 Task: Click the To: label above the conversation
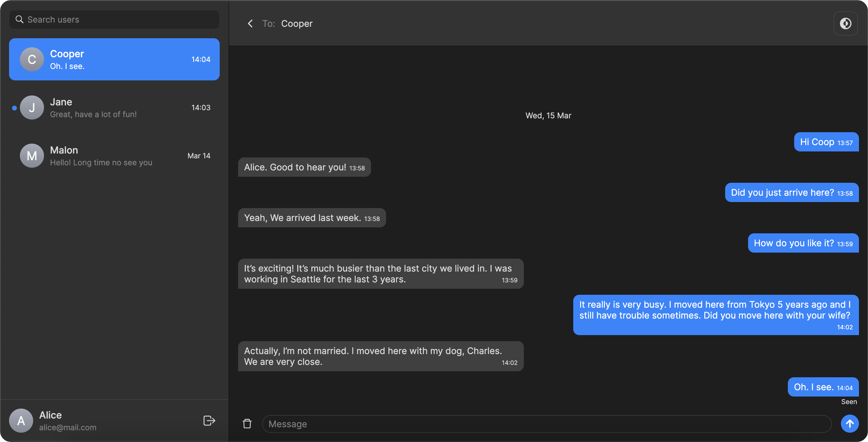[x=269, y=23]
